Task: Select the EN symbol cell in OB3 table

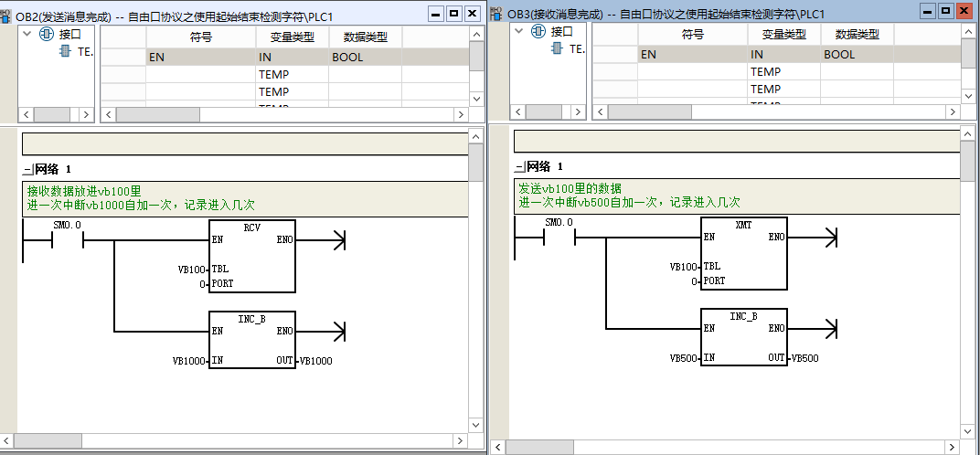Action: [x=693, y=55]
